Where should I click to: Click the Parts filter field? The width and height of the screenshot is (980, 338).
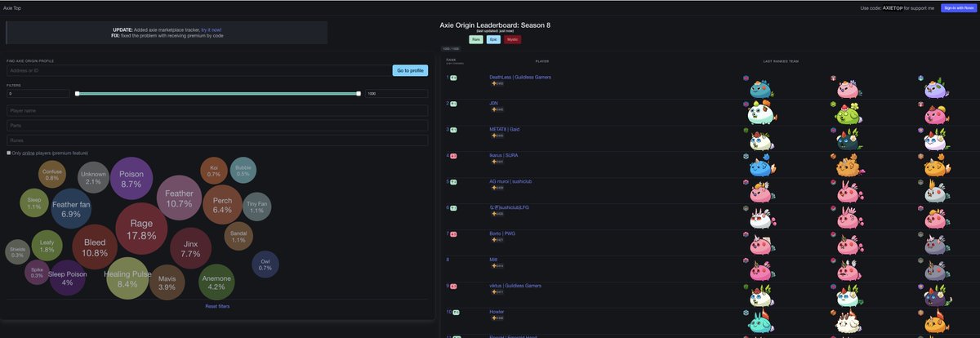217,126
